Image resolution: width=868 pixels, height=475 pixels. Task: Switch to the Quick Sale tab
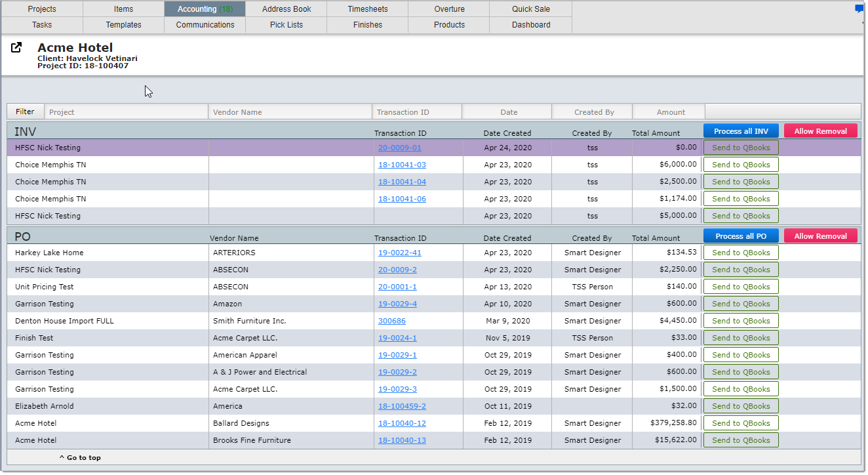click(x=531, y=9)
